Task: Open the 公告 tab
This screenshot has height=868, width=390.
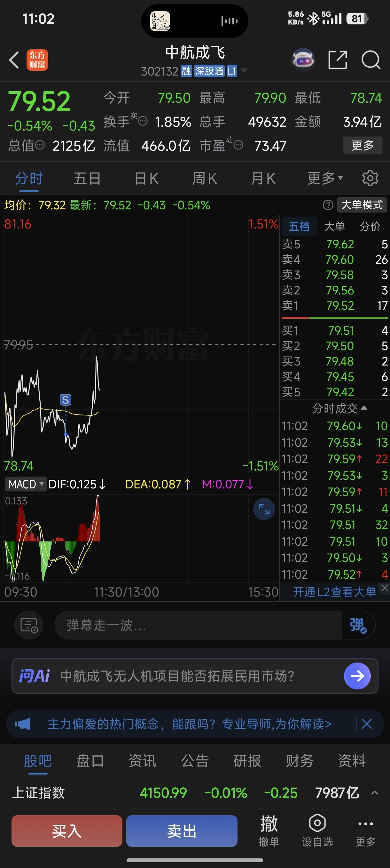Action: click(x=195, y=761)
